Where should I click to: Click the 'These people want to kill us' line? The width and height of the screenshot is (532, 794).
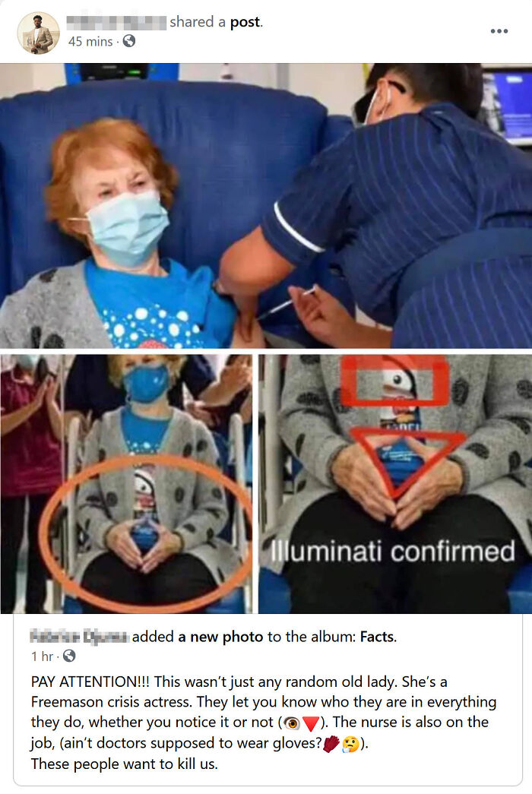pos(124,764)
